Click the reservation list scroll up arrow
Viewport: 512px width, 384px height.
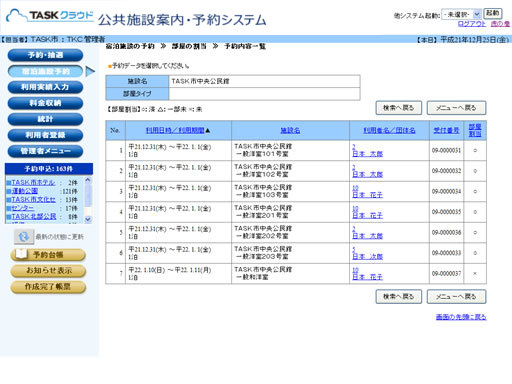coord(88,180)
